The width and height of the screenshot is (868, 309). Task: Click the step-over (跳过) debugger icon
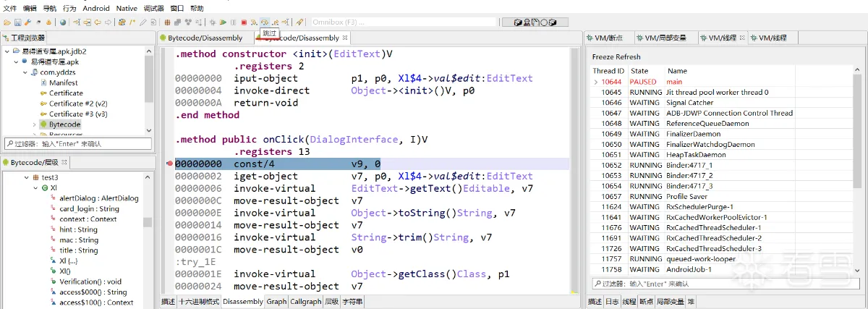tap(265, 22)
